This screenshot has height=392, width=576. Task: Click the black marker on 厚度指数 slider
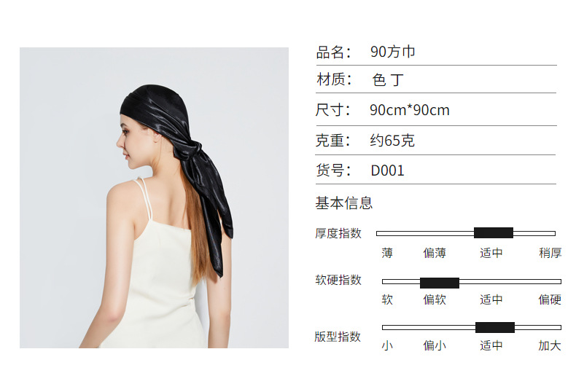[494, 232]
